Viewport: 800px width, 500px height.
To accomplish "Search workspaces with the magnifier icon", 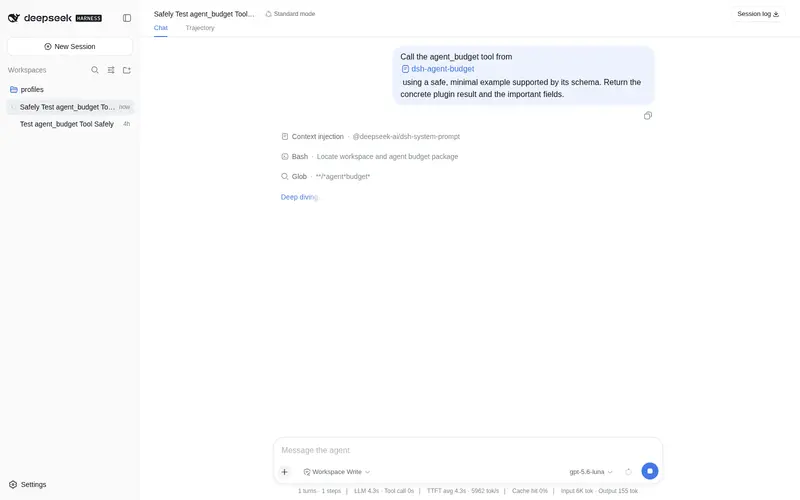I will coord(95,70).
